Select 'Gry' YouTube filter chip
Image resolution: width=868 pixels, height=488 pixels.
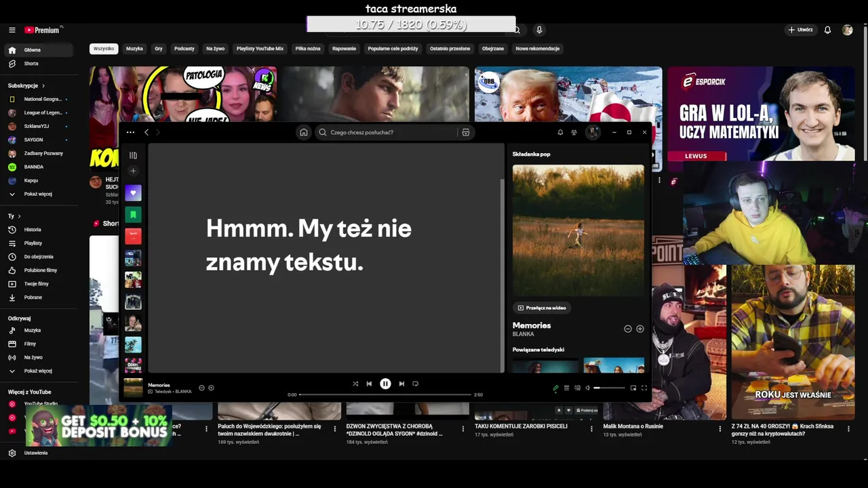pos(159,49)
